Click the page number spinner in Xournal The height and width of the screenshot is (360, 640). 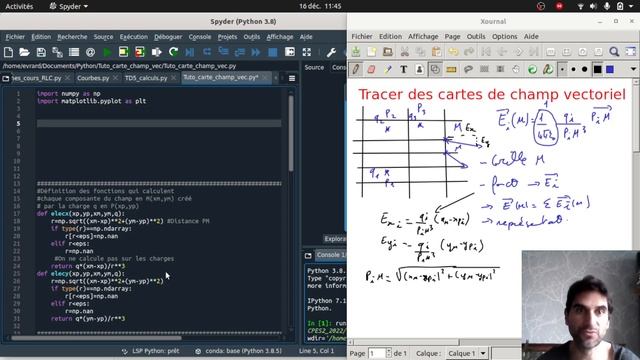(389, 353)
